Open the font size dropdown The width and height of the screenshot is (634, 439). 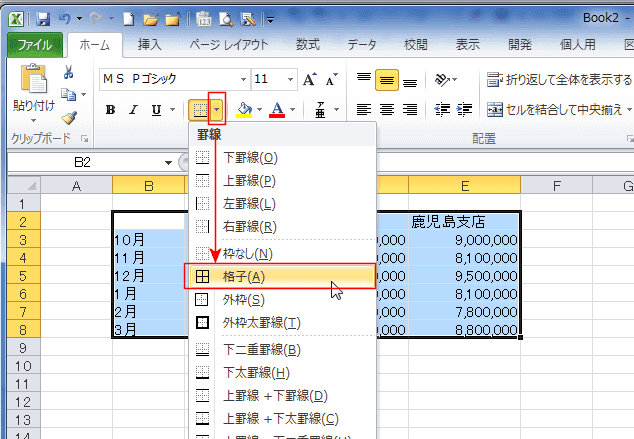tap(290, 79)
